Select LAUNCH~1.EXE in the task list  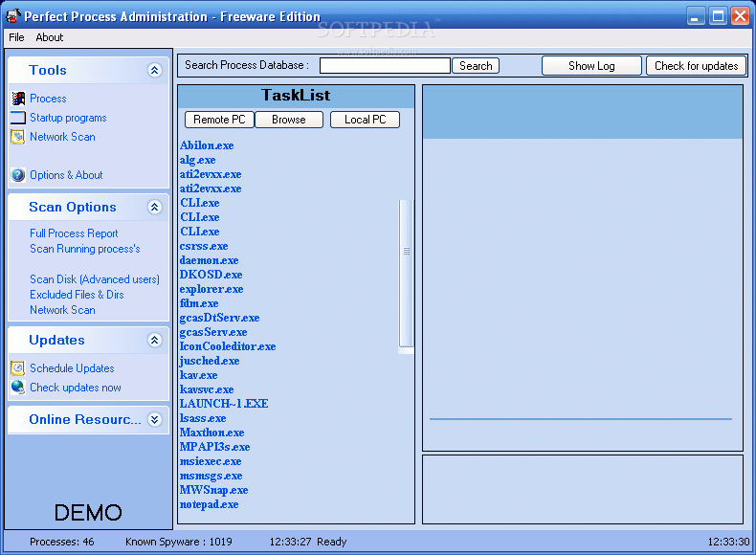click(x=224, y=404)
